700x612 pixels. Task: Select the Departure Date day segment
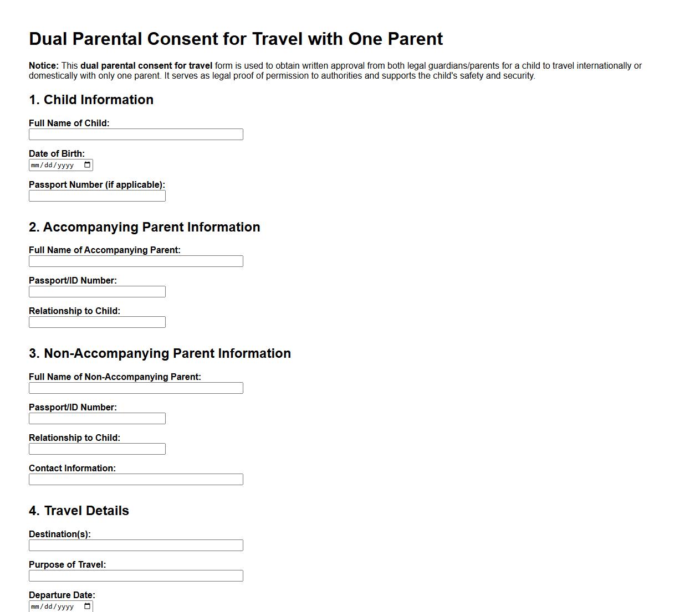[x=47, y=606]
